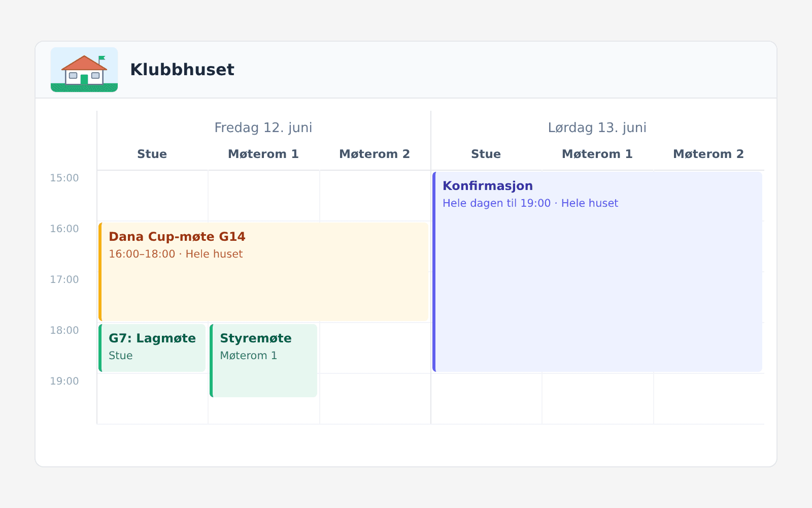812x508 pixels.
Task: Click the Klubbhuset title text
Action: pos(182,70)
